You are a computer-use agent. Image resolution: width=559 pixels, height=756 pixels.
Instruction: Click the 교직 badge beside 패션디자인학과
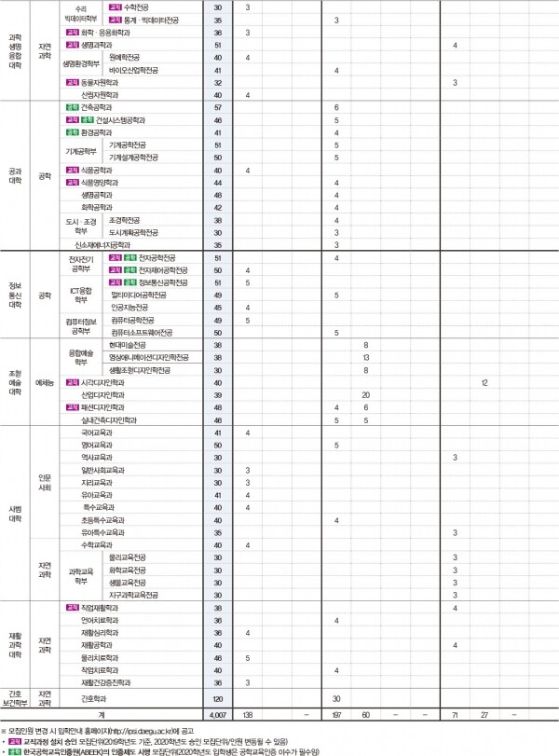[73, 408]
